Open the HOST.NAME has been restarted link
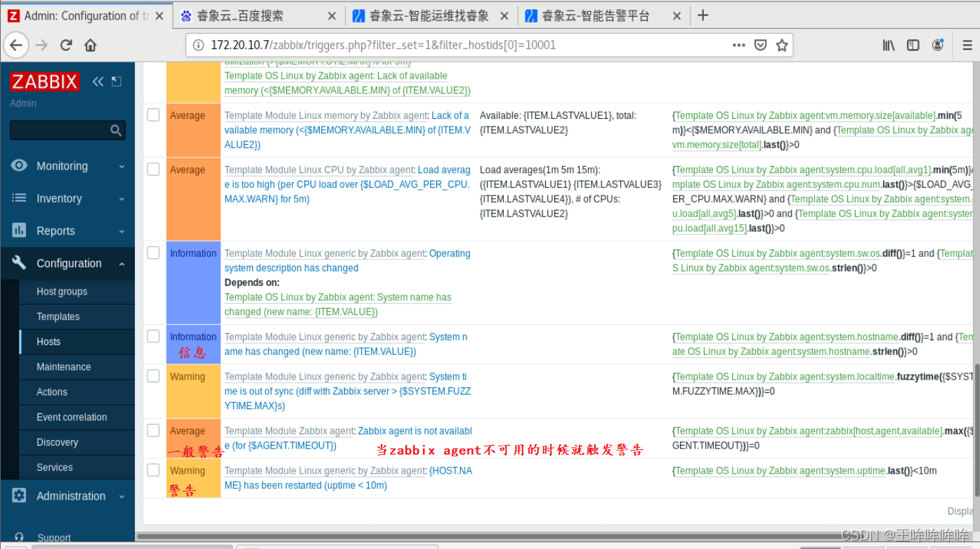Image resolution: width=980 pixels, height=549 pixels. point(348,478)
